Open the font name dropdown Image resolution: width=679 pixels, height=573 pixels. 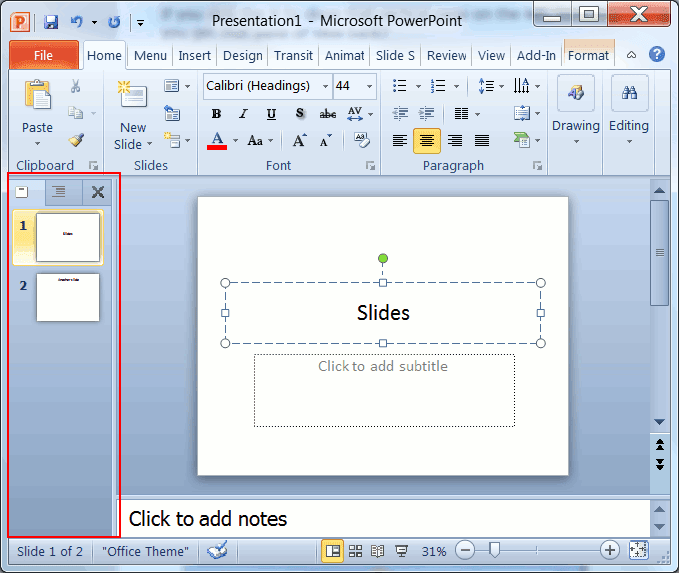[325, 86]
